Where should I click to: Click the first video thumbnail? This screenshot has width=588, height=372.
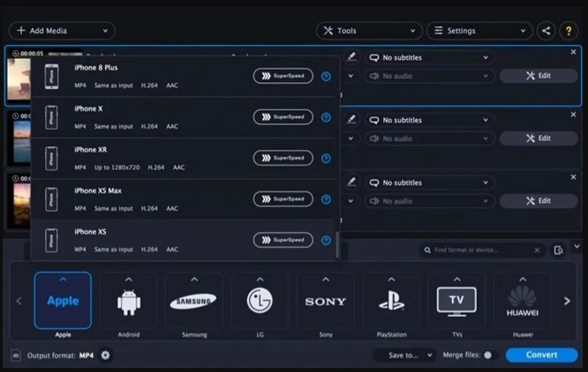pos(18,79)
